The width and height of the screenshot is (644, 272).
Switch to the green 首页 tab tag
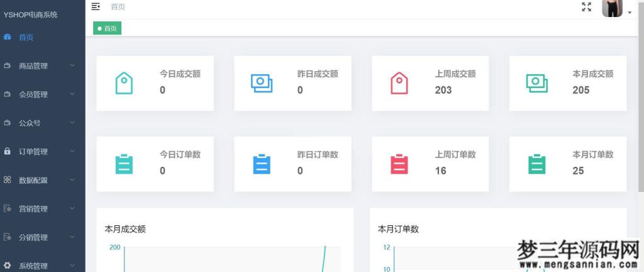107,28
